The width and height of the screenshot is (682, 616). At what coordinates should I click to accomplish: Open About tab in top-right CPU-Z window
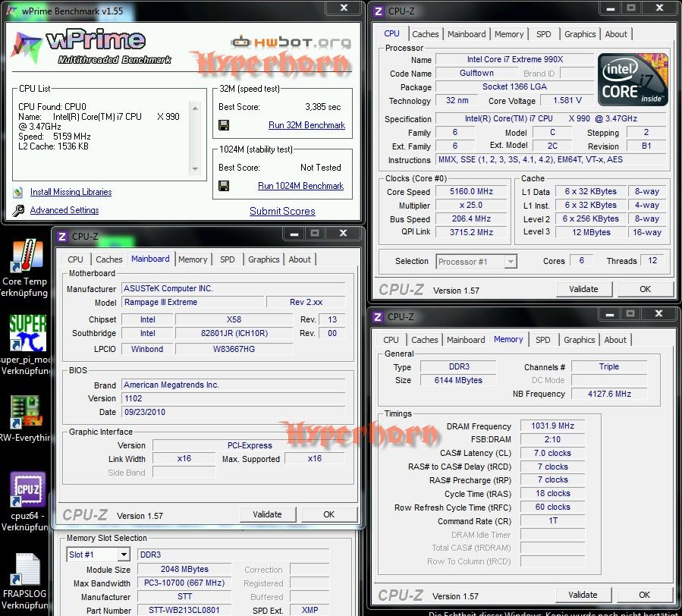coord(616,34)
